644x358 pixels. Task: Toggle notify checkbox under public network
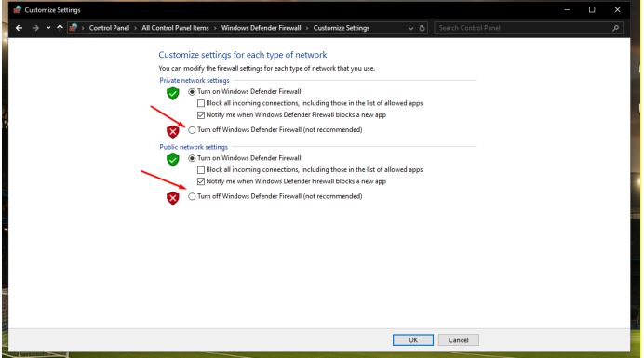tap(201, 181)
